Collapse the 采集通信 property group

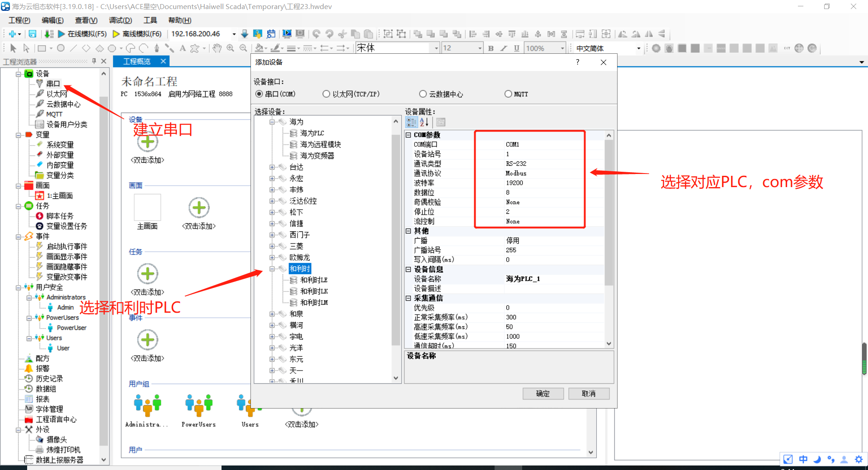(x=408, y=298)
